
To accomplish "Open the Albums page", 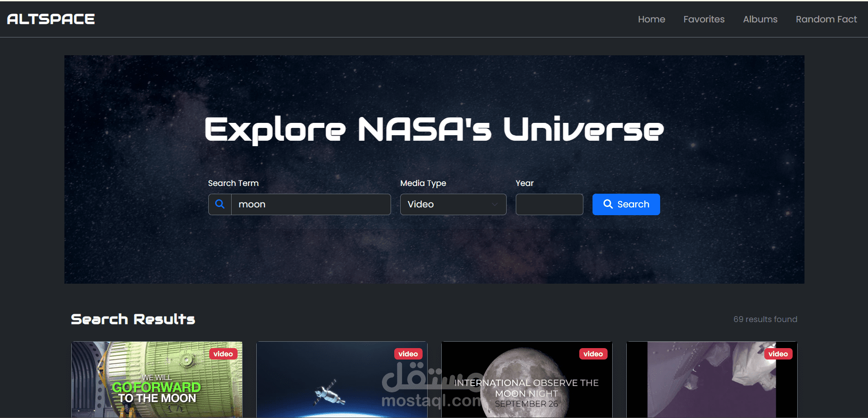I will click(760, 19).
